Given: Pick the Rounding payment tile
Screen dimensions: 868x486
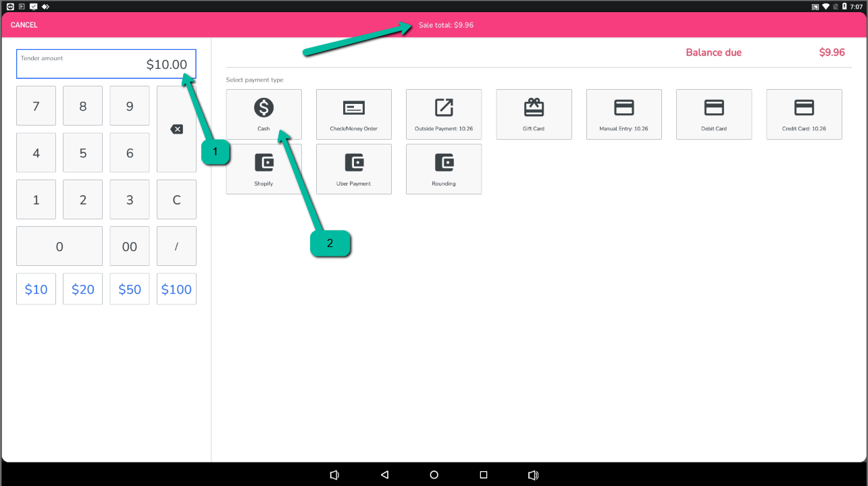Looking at the screenshot, I should pyautogui.click(x=444, y=169).
